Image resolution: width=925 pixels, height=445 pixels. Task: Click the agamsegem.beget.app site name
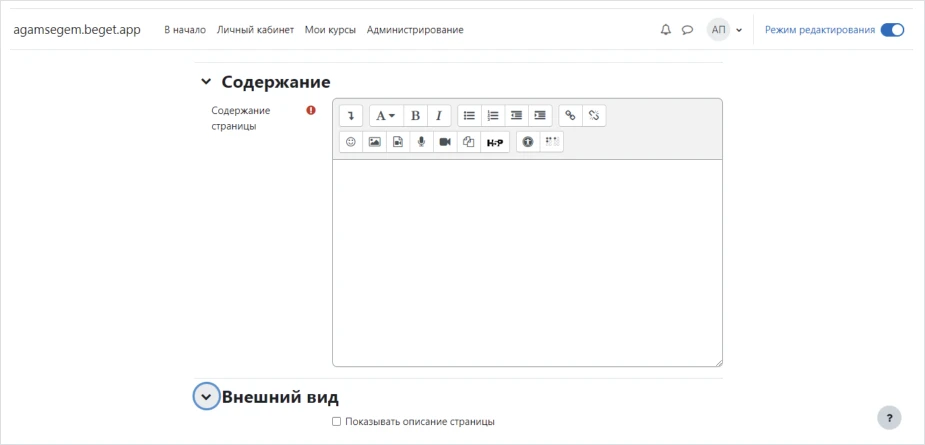[x=77, y=30]
